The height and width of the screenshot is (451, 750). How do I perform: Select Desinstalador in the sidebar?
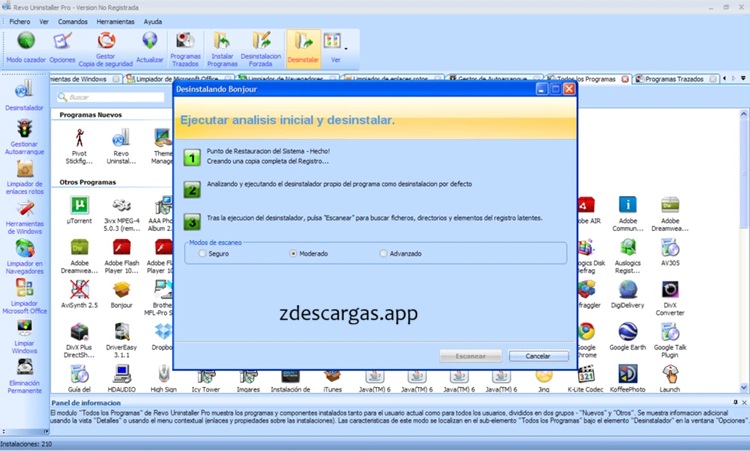24,95
